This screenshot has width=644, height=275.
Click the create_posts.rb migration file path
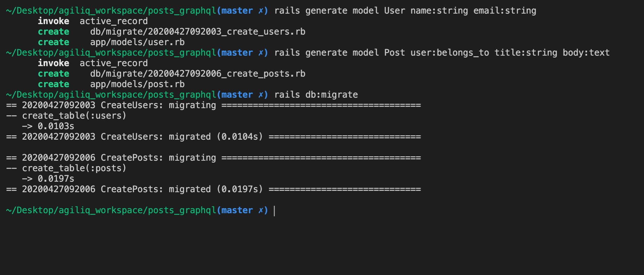tap(198, 74)
